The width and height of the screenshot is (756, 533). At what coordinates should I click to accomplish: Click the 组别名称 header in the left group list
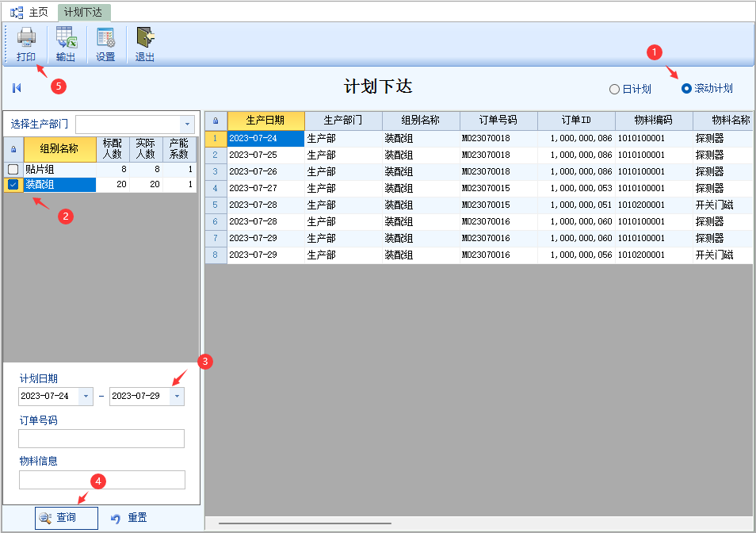[x=59, y=149]
